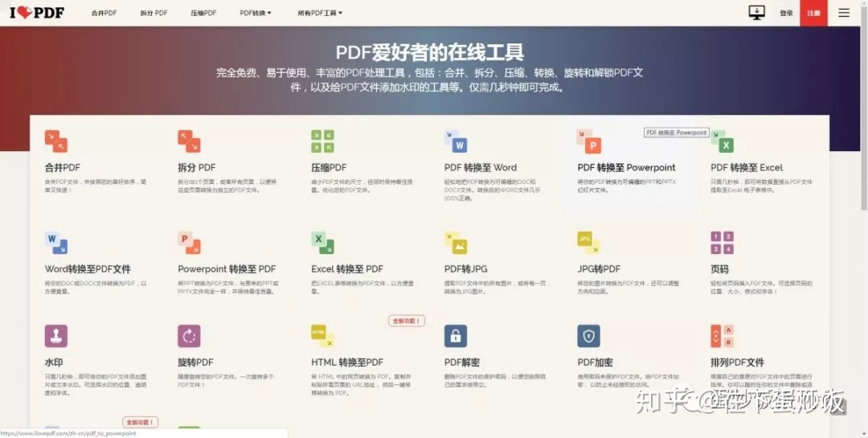Select 压缩PDF in the top navigation
This screenshot has height=438, width=868.
click(203, 13)
